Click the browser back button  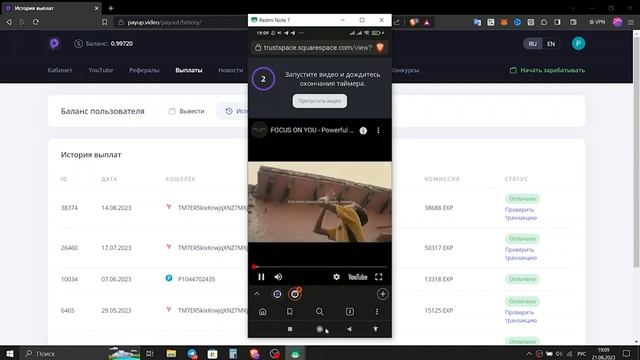pos(9,22)
